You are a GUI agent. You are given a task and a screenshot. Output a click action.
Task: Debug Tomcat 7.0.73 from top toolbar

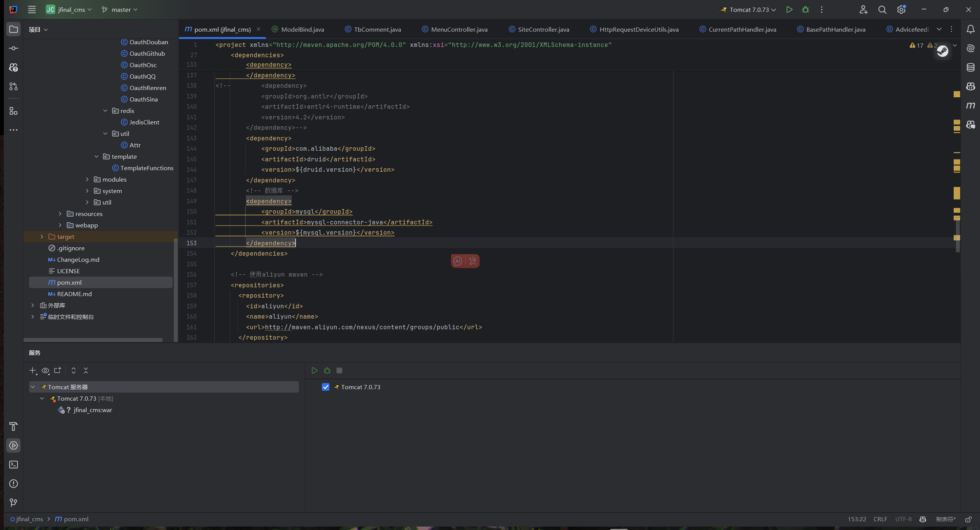pyautogui.click(x=805, y=10)
